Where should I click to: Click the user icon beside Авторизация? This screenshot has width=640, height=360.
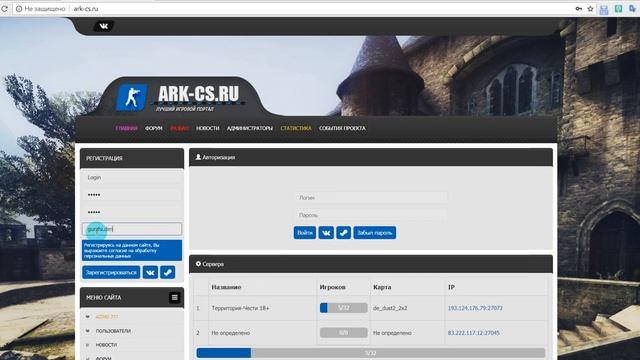198,157
